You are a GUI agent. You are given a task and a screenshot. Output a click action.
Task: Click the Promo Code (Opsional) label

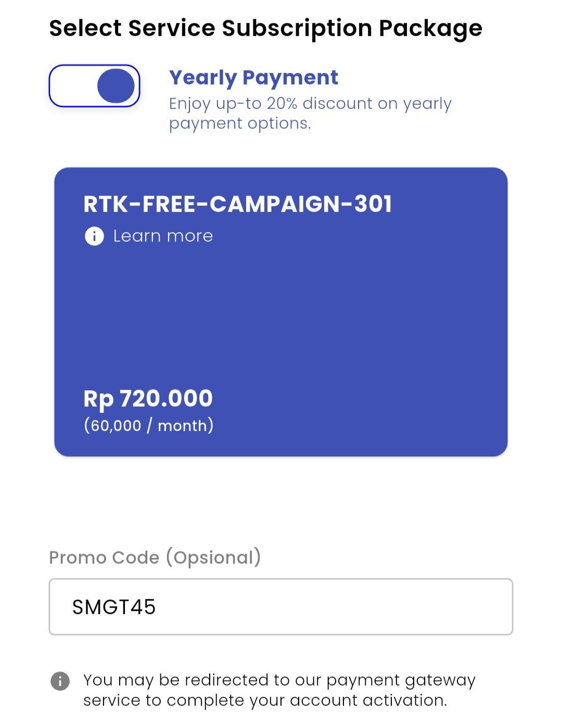coord(155,557)
